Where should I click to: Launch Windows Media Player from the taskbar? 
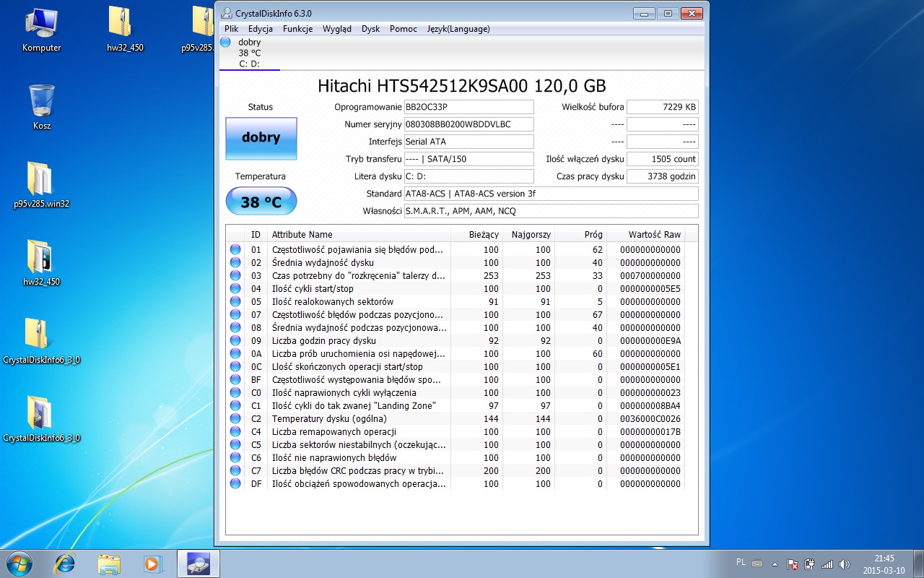(x=152, y=563)
